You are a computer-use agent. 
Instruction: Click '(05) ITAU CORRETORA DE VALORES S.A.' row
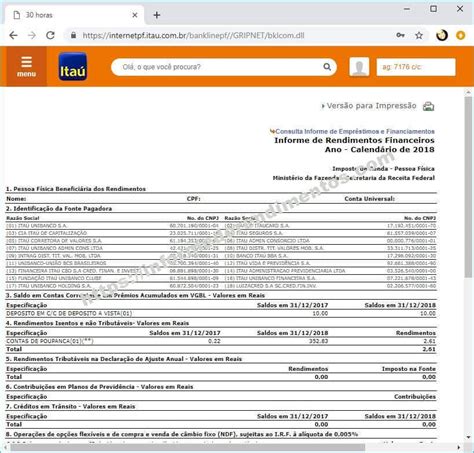(x=112, y=241)
